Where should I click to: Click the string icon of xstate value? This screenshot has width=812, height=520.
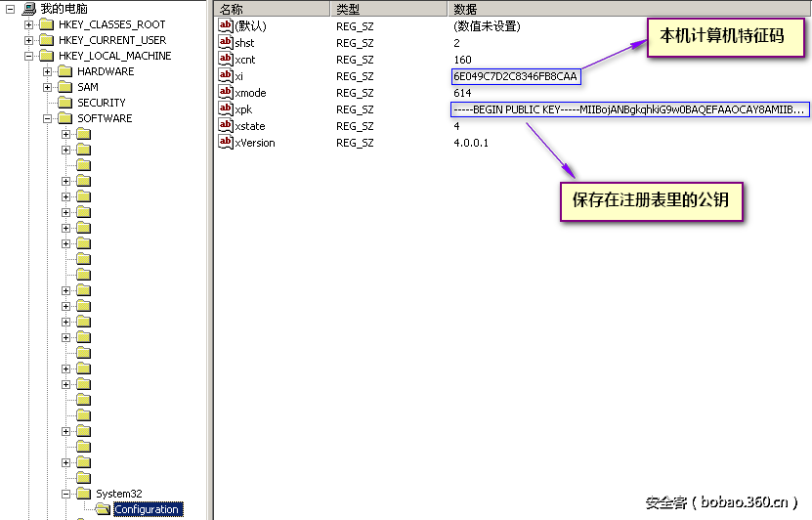pos(226,125)
